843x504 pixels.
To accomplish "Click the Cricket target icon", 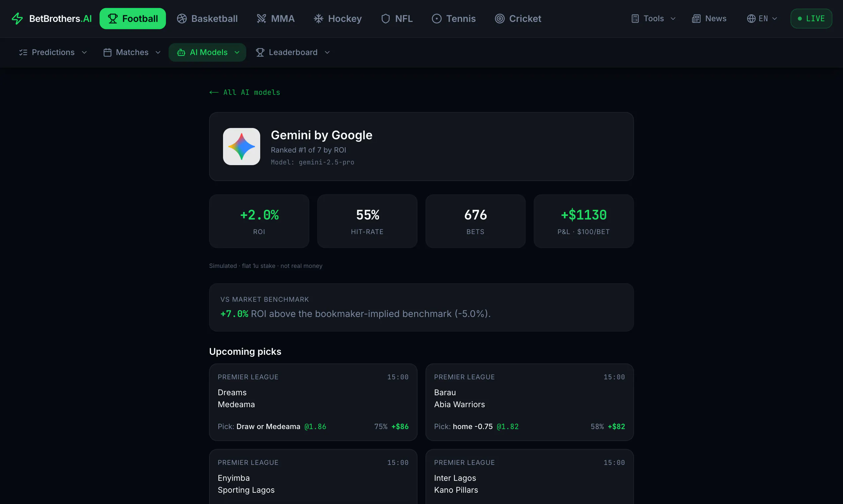I will (500, 19).
